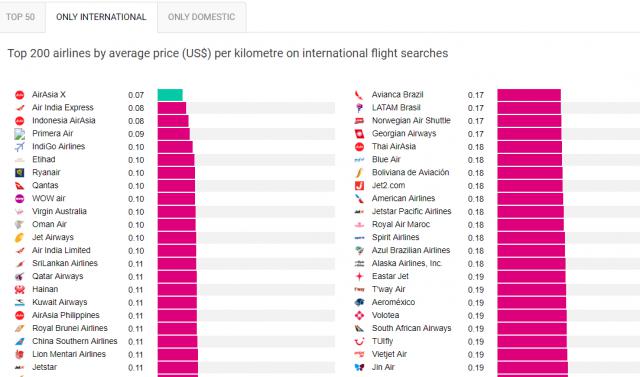
Task: Click the Jet2.com red logo icon
Action: pyautogui.click(x=359, y=186)
